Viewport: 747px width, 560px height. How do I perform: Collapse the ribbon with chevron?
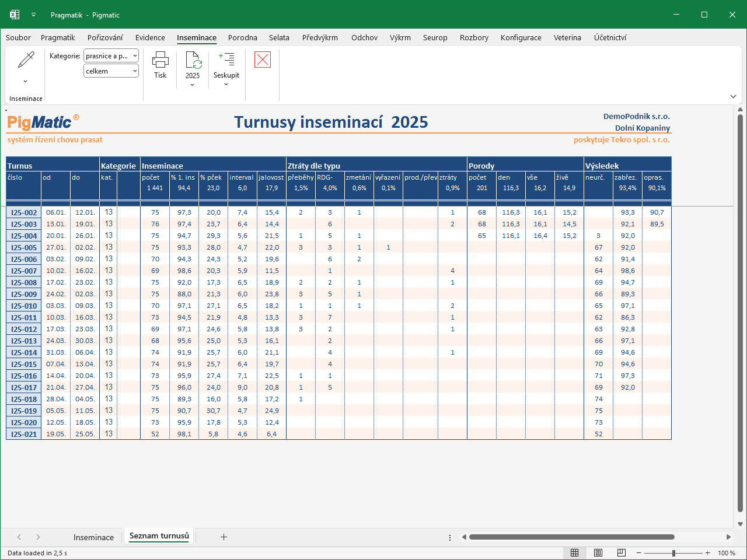tap(734, 96)
